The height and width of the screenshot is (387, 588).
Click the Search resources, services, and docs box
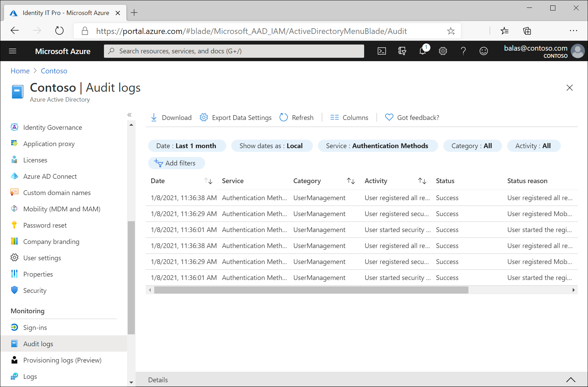pyautogui.click(x=234, y=51)
